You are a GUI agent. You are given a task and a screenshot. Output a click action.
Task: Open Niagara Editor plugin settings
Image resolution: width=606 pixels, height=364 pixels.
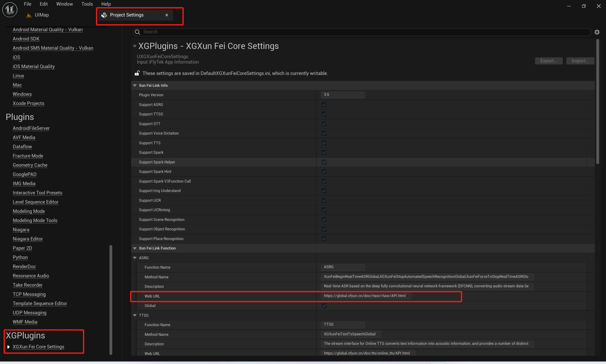28,239
